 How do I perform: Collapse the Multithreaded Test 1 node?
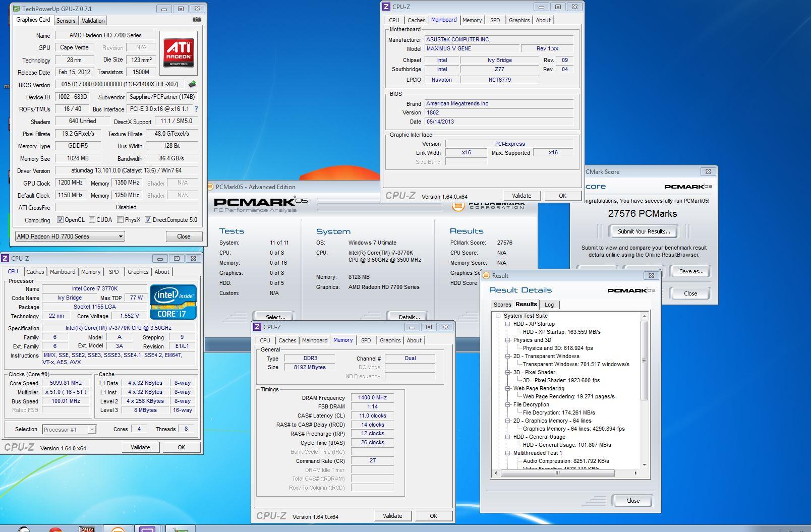[508, 453]
